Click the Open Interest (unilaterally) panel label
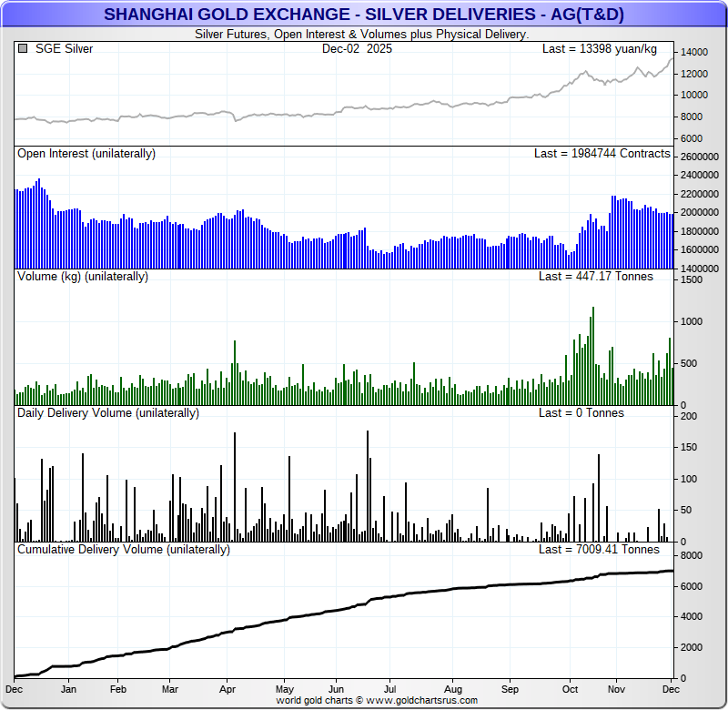The height and width of the screenshot is (710, 728). 86,154
